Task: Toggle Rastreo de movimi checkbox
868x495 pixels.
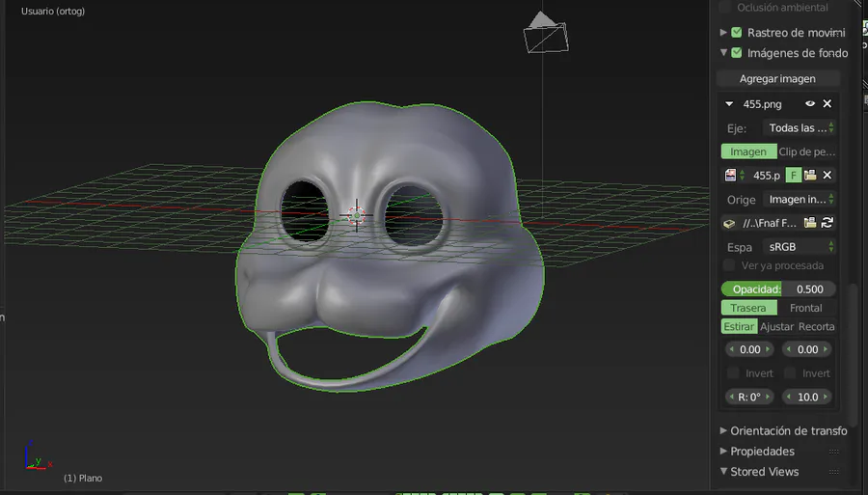Action: pyautogui.click(x=736, y=33)
